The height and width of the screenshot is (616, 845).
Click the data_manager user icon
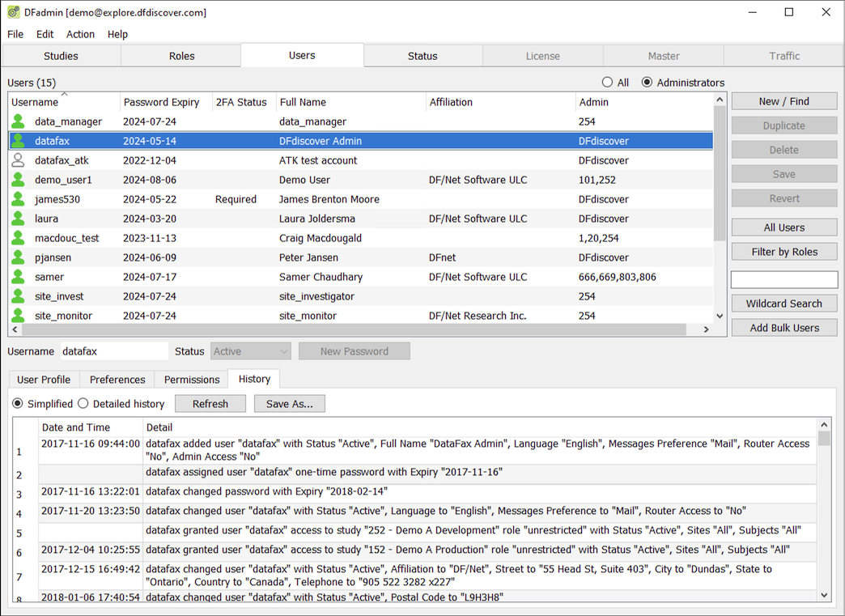[19, 121]
